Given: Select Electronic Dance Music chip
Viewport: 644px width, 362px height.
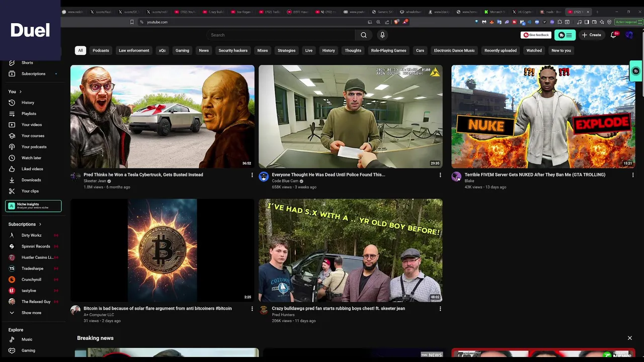Looking at the screenshot, I should [x=454, y=51].
